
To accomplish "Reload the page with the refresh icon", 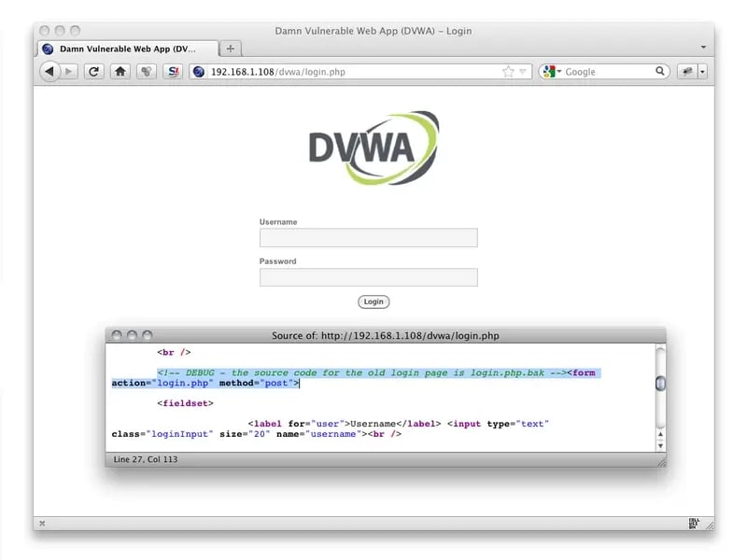I will coord(93,71).
